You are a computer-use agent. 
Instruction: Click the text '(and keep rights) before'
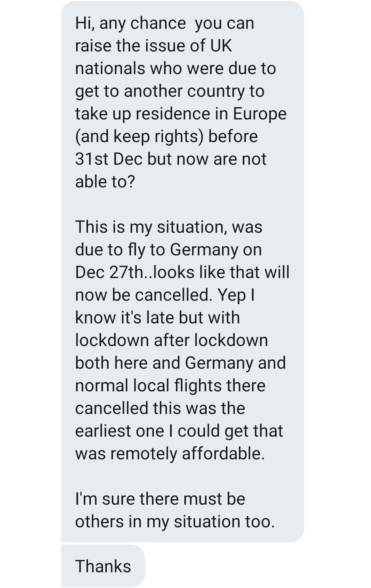point(166,137)
